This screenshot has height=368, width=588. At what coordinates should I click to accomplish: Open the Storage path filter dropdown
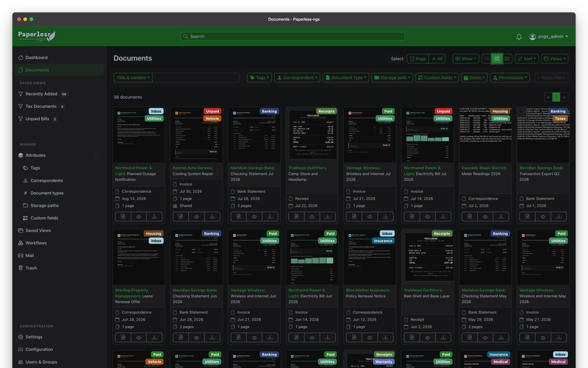[392, 78]
